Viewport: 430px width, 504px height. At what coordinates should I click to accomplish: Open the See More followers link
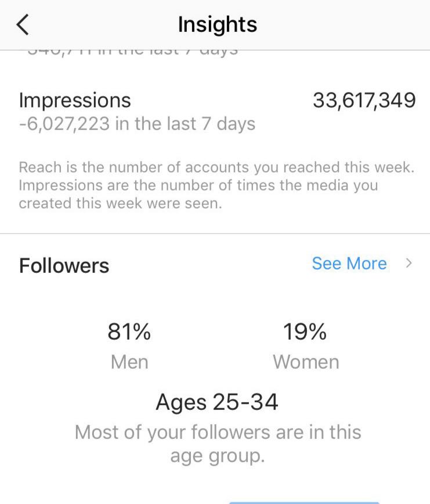tap(349, 264)
